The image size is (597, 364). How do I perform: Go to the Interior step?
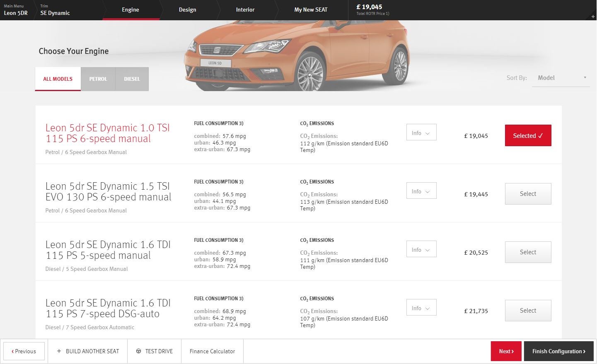245,10
